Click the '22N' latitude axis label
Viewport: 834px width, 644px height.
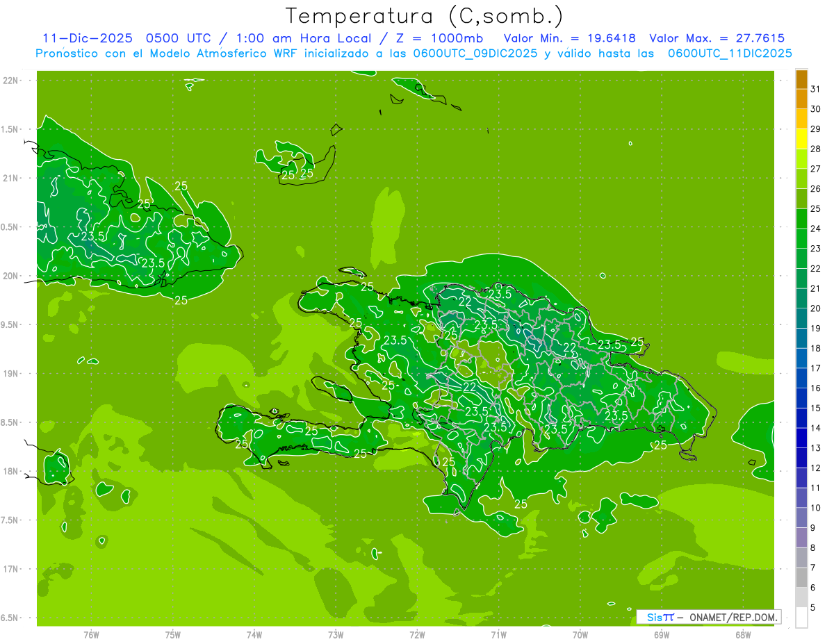[12, 80]
